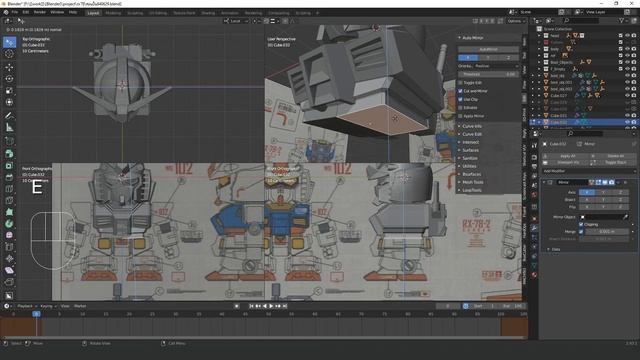
Task: Toggle the Use Clip checkbox
Action: click(460, 99)
